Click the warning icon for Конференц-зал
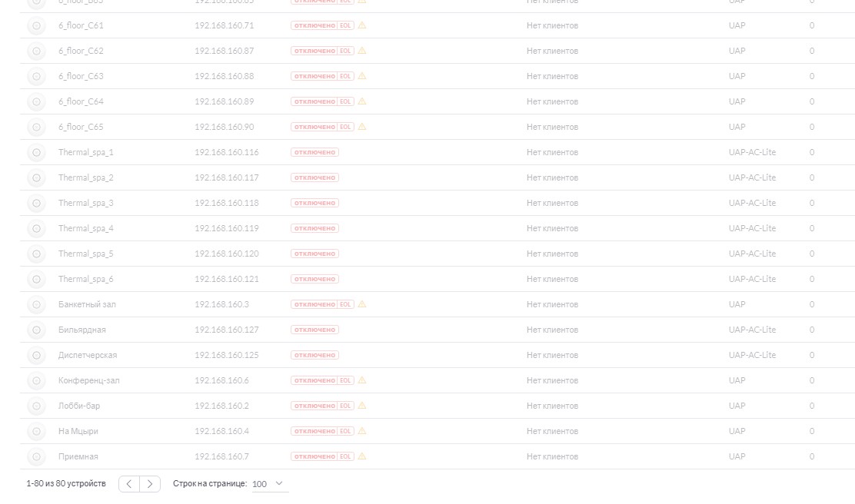The image size is (855, 504). 362,380
